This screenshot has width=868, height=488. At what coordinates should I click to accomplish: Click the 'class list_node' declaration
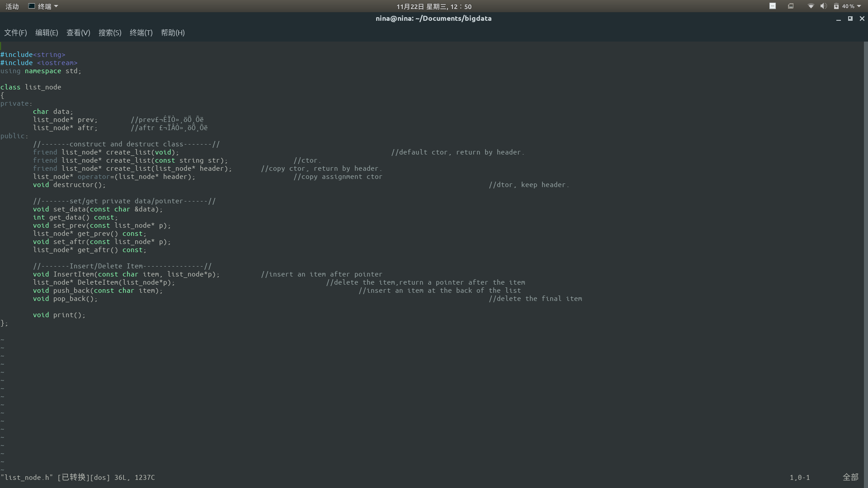point(31,87)
